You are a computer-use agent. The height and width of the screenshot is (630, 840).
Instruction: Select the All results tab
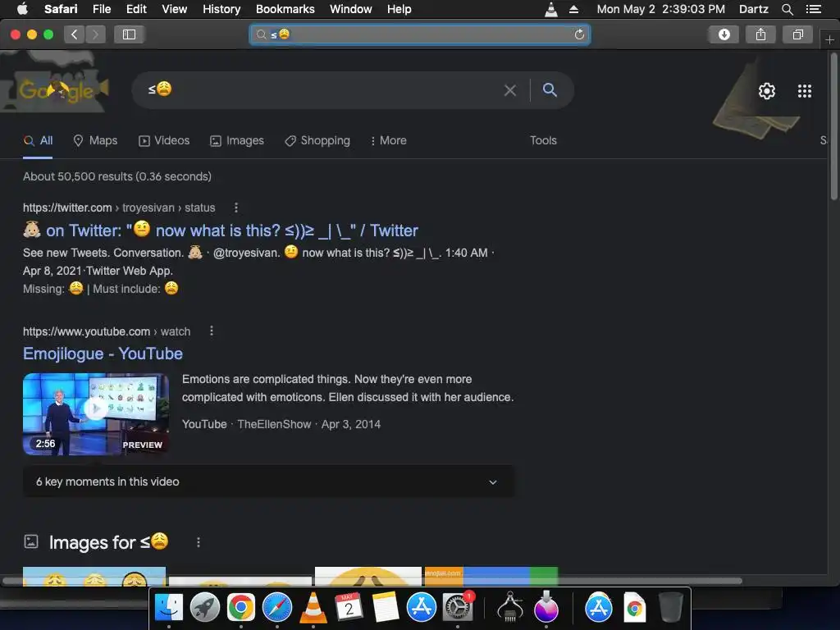tap(38, 140)
